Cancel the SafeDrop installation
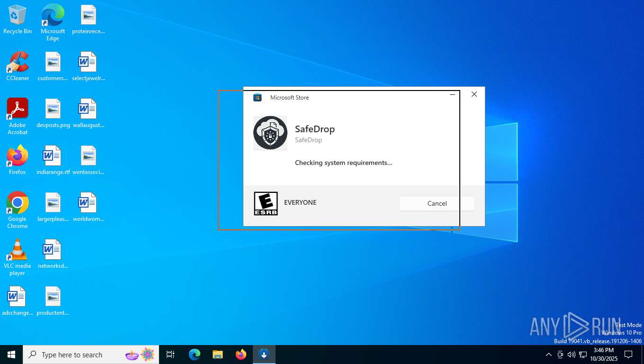The height and width of the screenshot is (364, 644). point(437,203)
